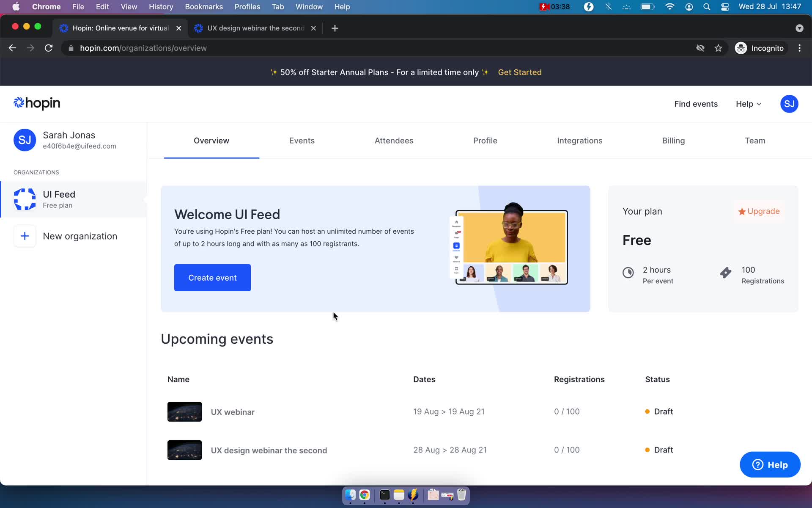Click the clock icon next to 2 hours

click(x=628, y=273)
